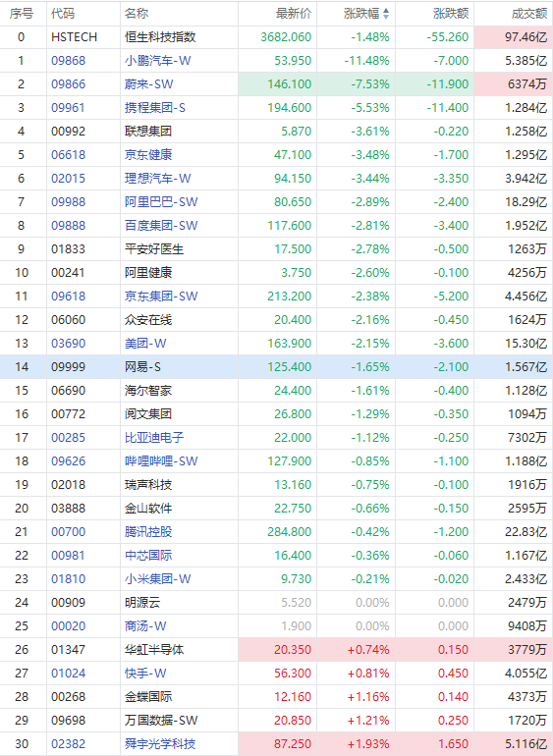Open stock code 03690 link
Screen dimensions: 553x756
[68, 344]
